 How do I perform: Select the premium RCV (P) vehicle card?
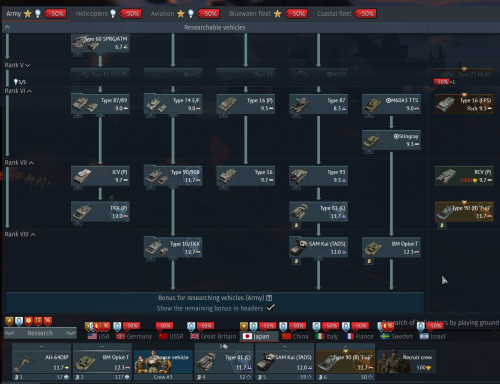tap(464, 175)
